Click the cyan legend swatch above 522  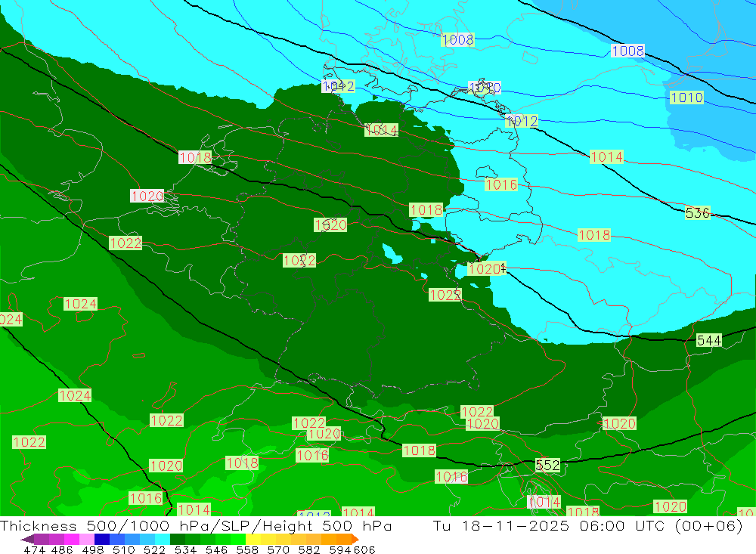pos(163,539)
